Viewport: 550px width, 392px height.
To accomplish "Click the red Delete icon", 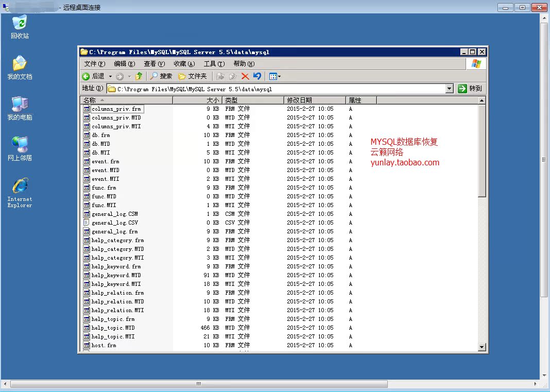I will pos(245,76).
